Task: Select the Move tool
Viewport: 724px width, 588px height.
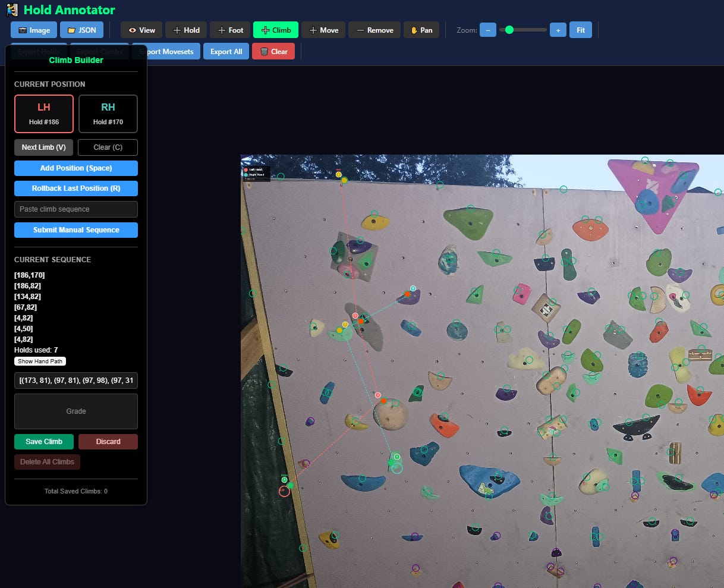Action: tap(323, 30)
